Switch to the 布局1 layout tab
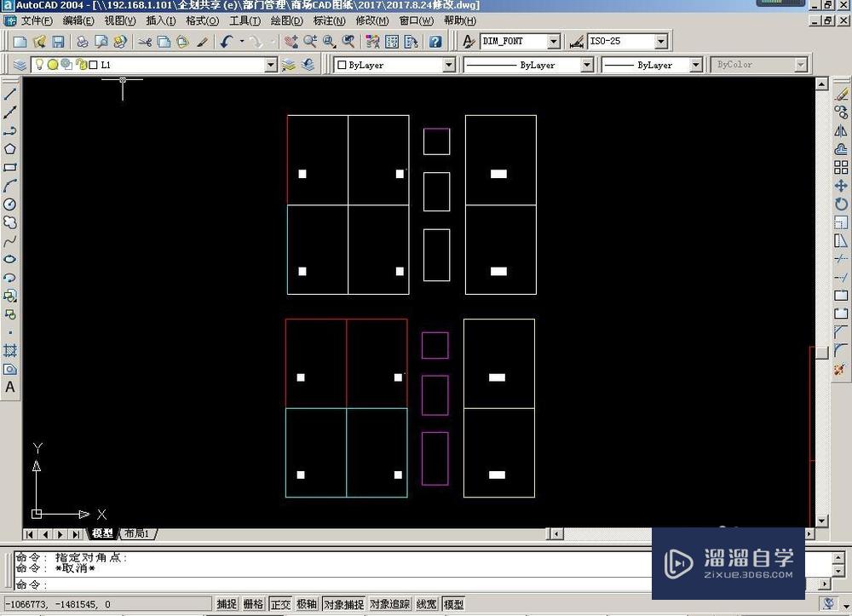Viewport: 852px width, 616px height. coord(137,533)
